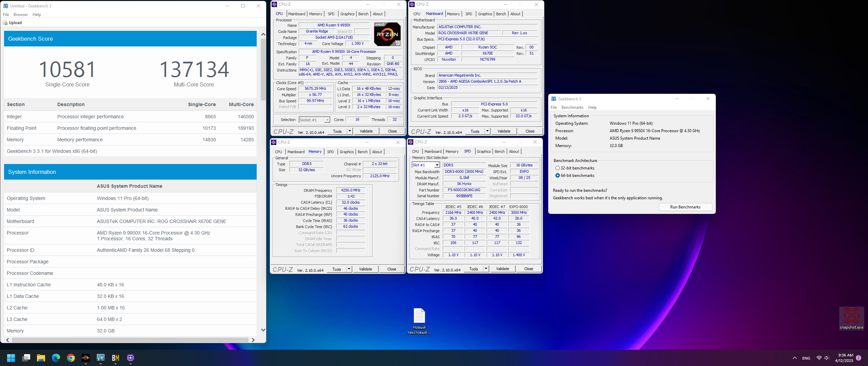Select 64-bit benchmarks option
Viewport: 868px width, 366px height.
[x=575, y=176]
